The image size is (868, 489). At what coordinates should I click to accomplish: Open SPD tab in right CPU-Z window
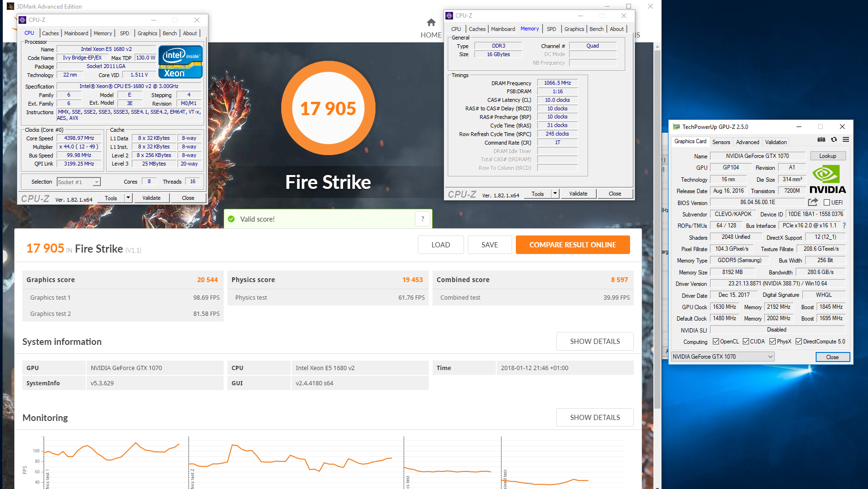[x=552, y=29]
